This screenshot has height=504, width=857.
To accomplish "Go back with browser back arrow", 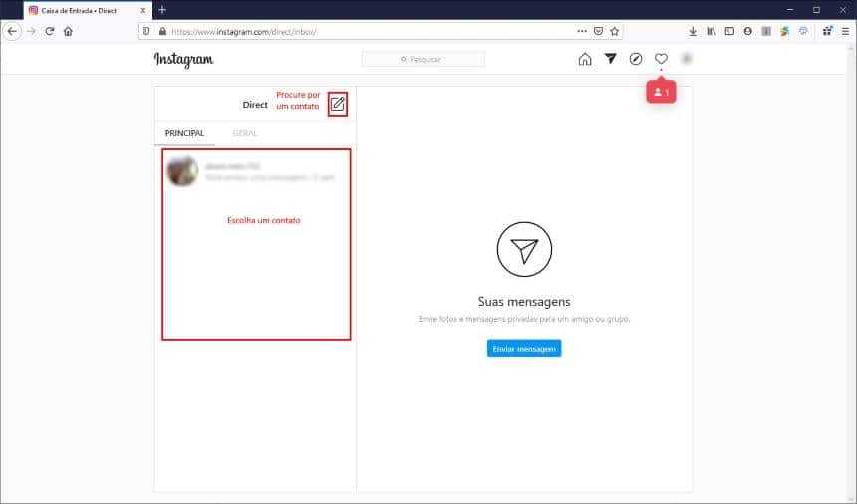I will click(12, 31).
